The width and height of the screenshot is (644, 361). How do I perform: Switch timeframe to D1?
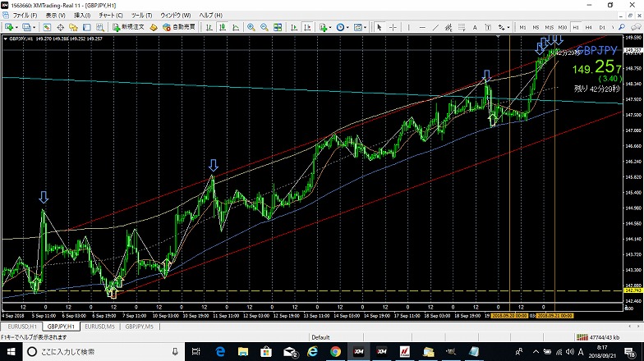click(602, 27)
